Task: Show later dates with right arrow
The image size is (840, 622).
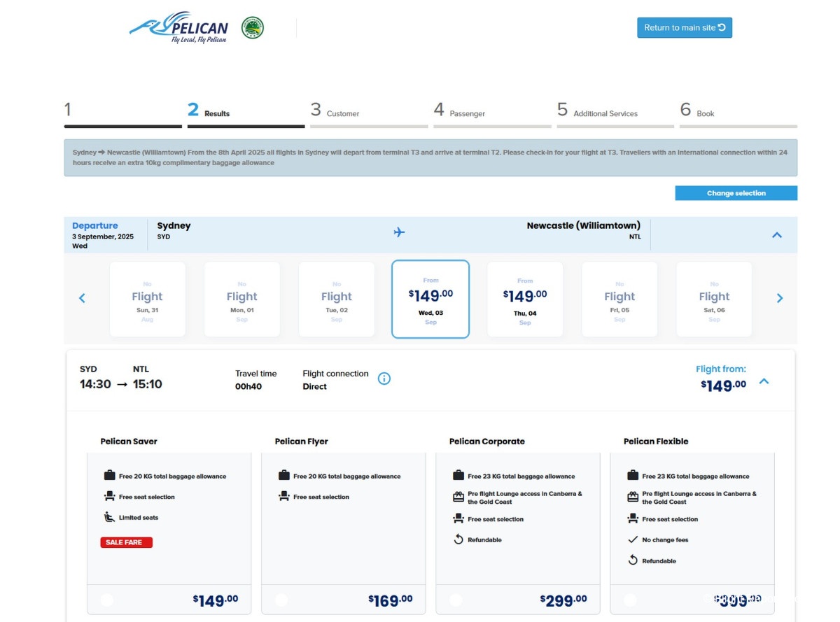Action: (780, 299)
